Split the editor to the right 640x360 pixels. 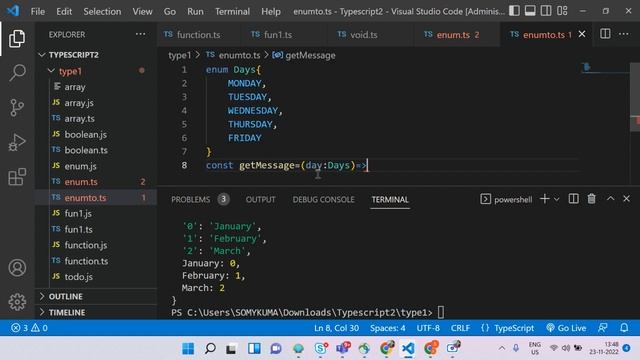(605, 34)
